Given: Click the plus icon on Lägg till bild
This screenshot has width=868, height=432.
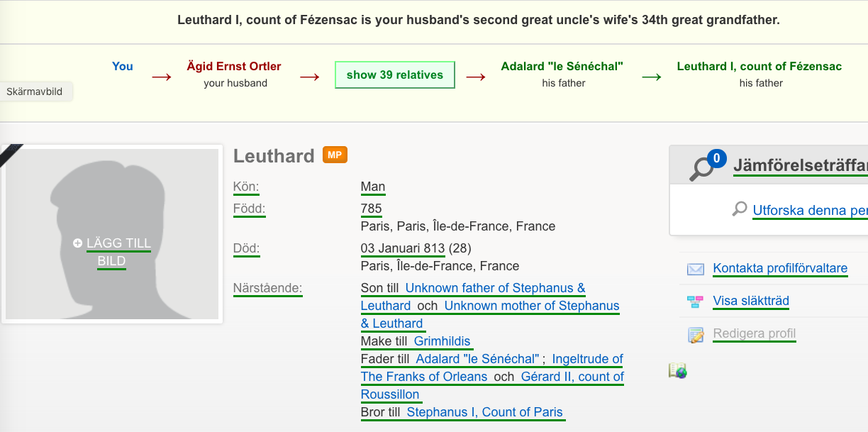Looking at the screenshot, I should pos(78,243).
